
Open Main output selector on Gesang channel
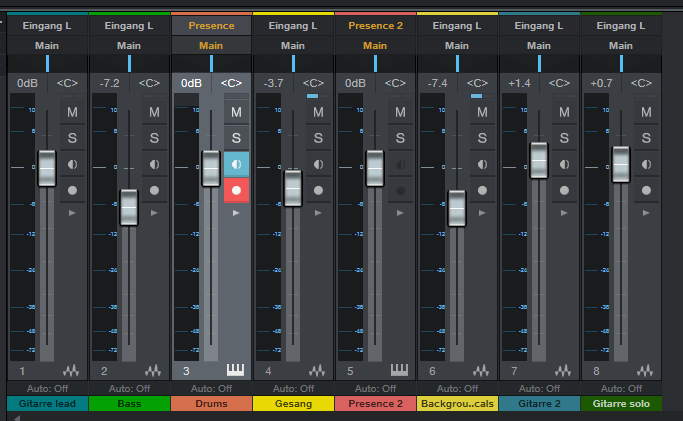[293, 45]
